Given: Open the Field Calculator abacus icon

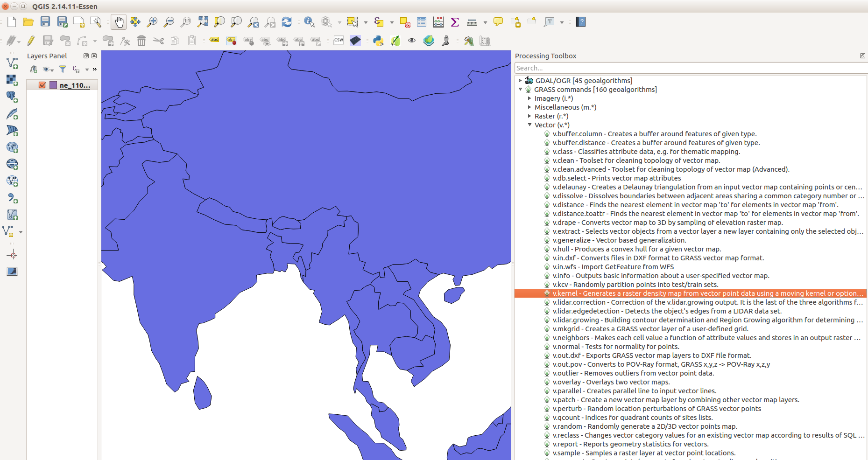Looking at the screenshot, I should (x=438, y=22).
